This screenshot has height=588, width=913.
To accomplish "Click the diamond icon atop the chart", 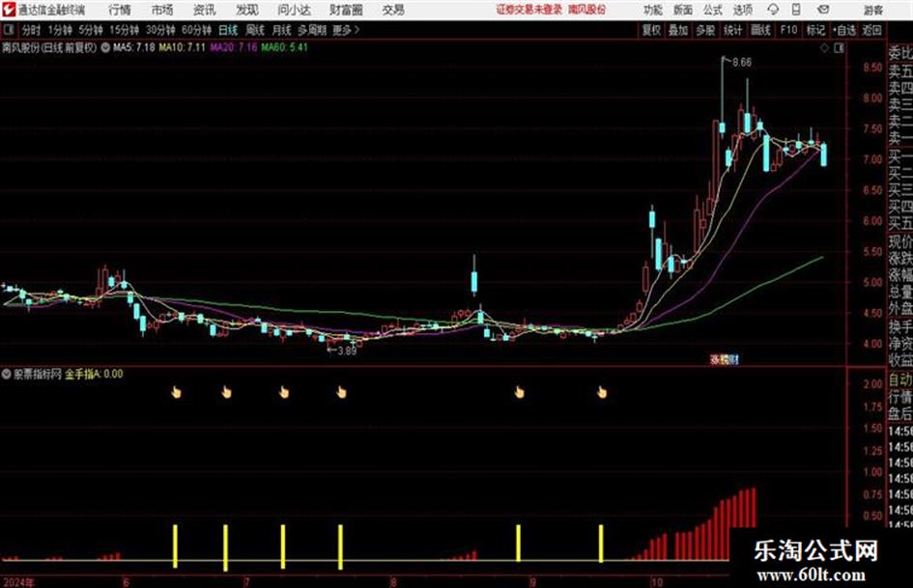I will (x=824, y=48).
